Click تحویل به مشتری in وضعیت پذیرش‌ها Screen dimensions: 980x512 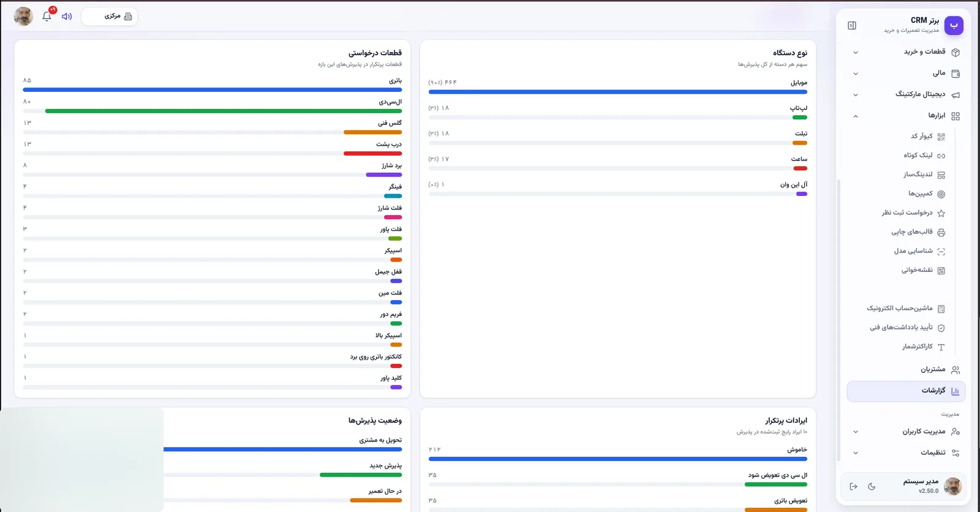tap(380, 440)
